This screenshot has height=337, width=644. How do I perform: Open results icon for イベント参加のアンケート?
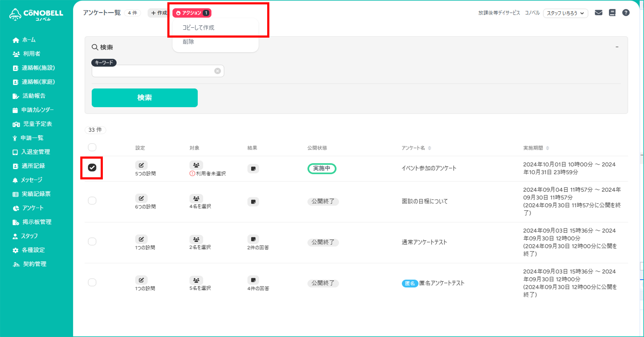pos(253,169)
